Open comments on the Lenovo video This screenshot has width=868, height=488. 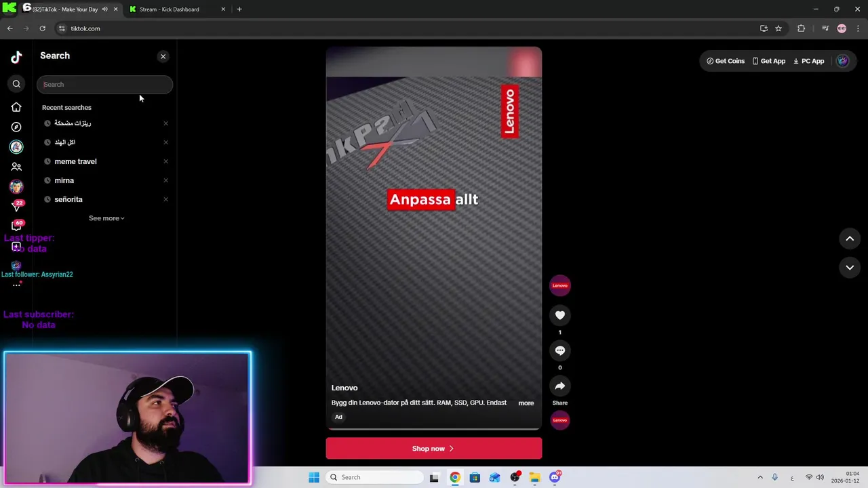coord(559,350)
